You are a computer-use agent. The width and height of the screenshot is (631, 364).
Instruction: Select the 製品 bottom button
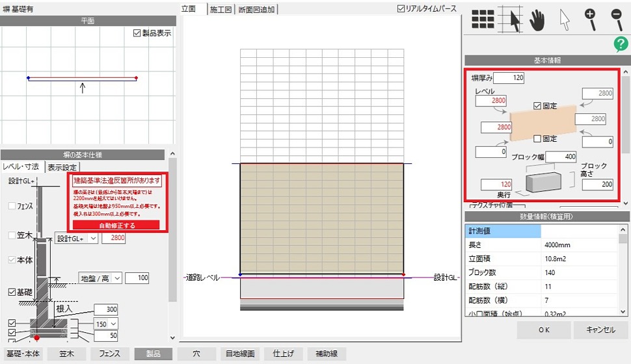153,354
